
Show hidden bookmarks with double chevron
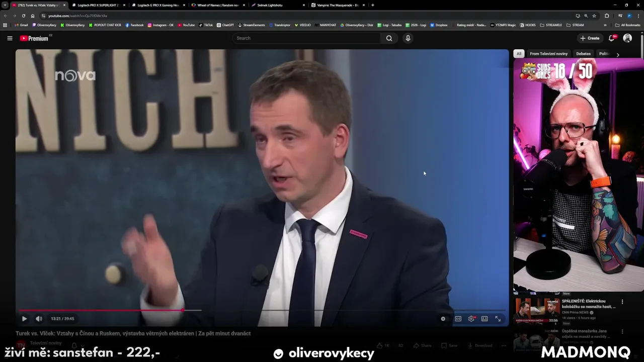click(x=605, y=25)
